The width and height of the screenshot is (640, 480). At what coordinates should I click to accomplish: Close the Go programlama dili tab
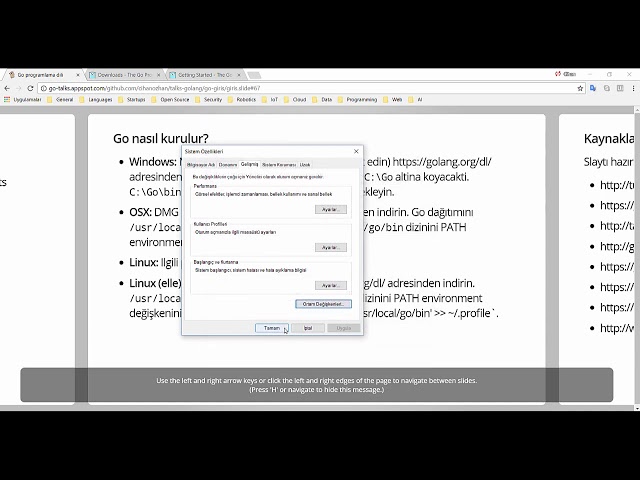click(78, 75)
